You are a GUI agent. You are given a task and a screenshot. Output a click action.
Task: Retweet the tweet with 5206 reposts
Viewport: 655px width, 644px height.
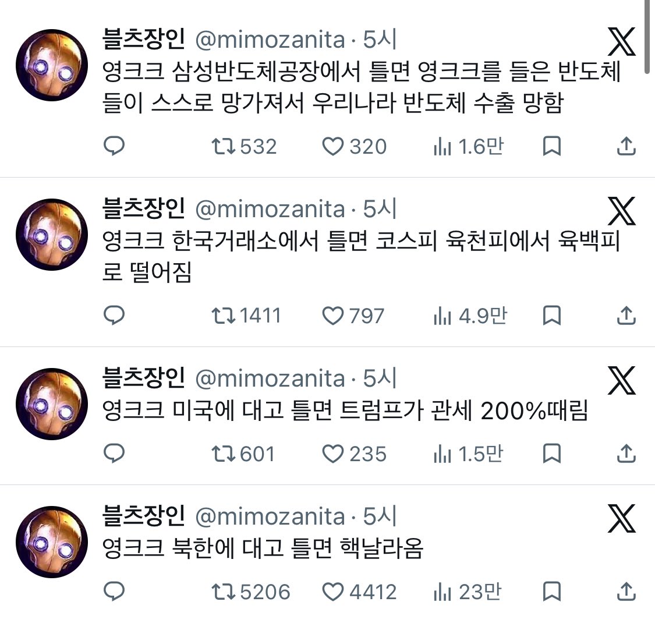tap(250, 592)
